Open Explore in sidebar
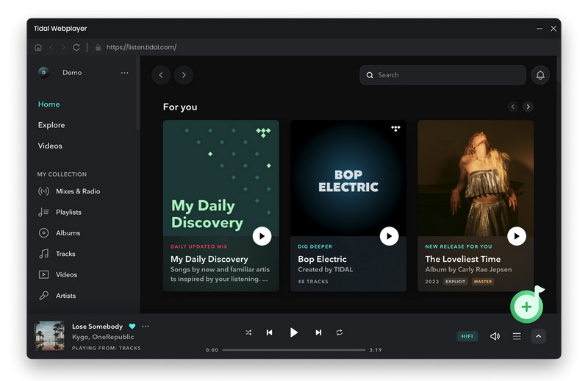The height and width of the screenshot is (381, 588). click(51, 125)
